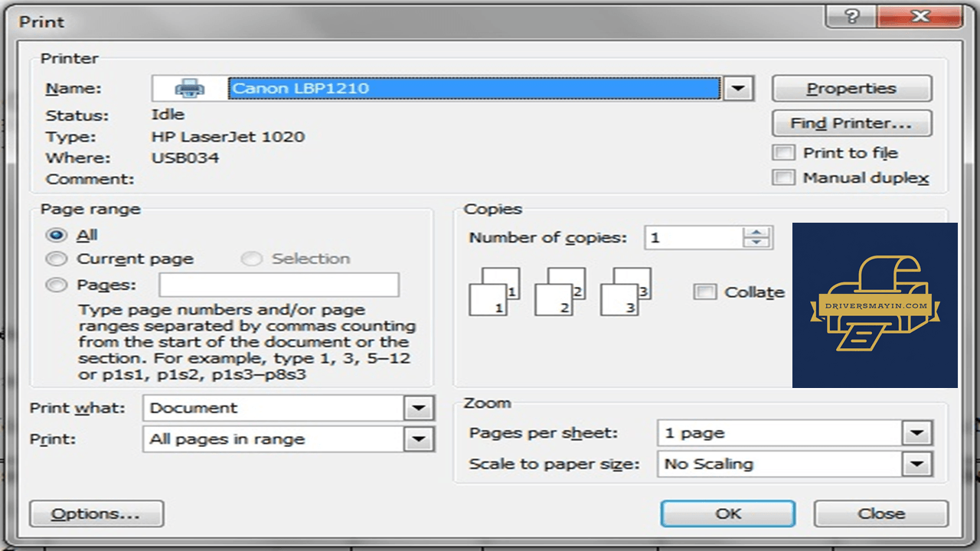This screenshot has width=980, height=551.
Task: Click the Number of copies field
Action: pos(694,238)
